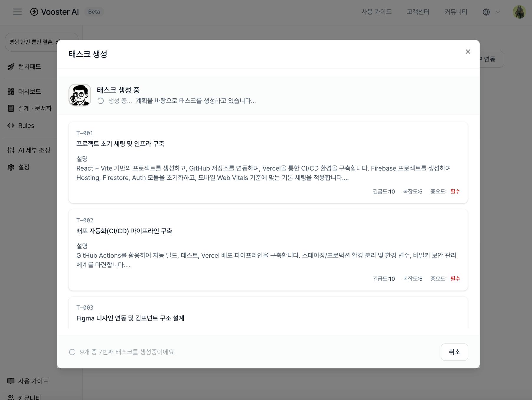
Task: Open 런치패드 rocket icon in sidebar
Action: pos(11,67)
